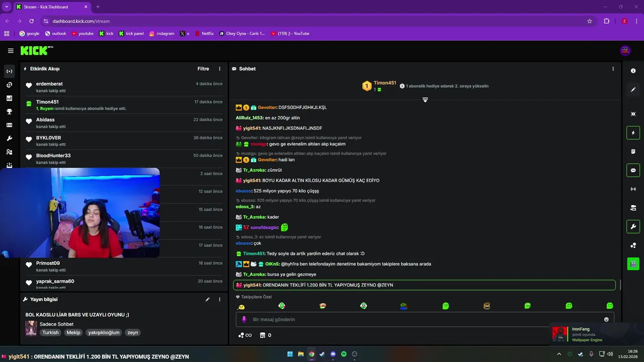This screenshot has height=362, width=644.
Task: Toggle the chat bubble panel in right sidebar
Action: (633, 170)
